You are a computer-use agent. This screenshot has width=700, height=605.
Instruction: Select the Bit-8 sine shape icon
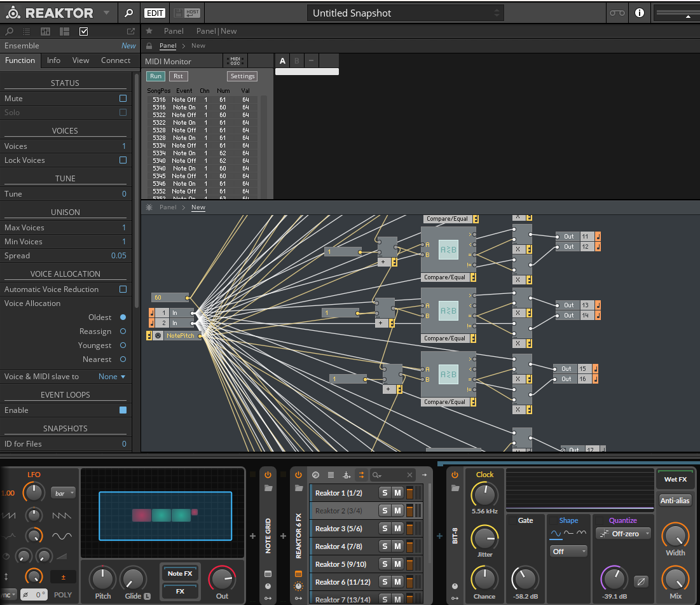point(556,534)
